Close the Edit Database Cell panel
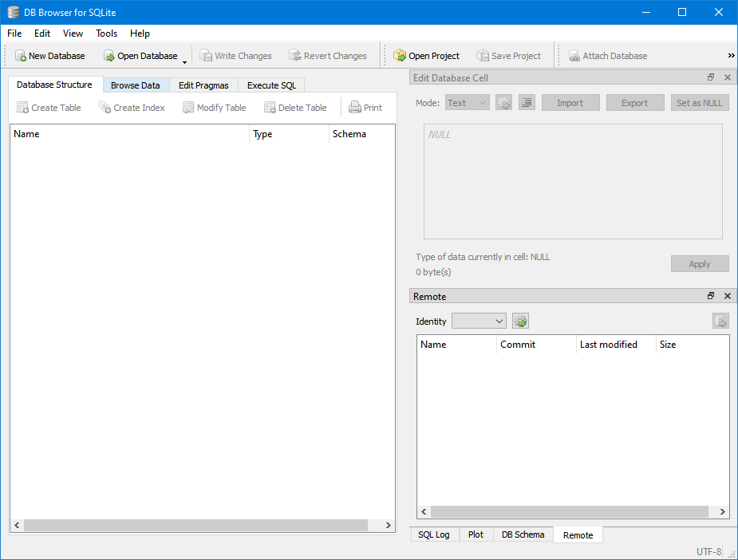 [x=727, y=77]
